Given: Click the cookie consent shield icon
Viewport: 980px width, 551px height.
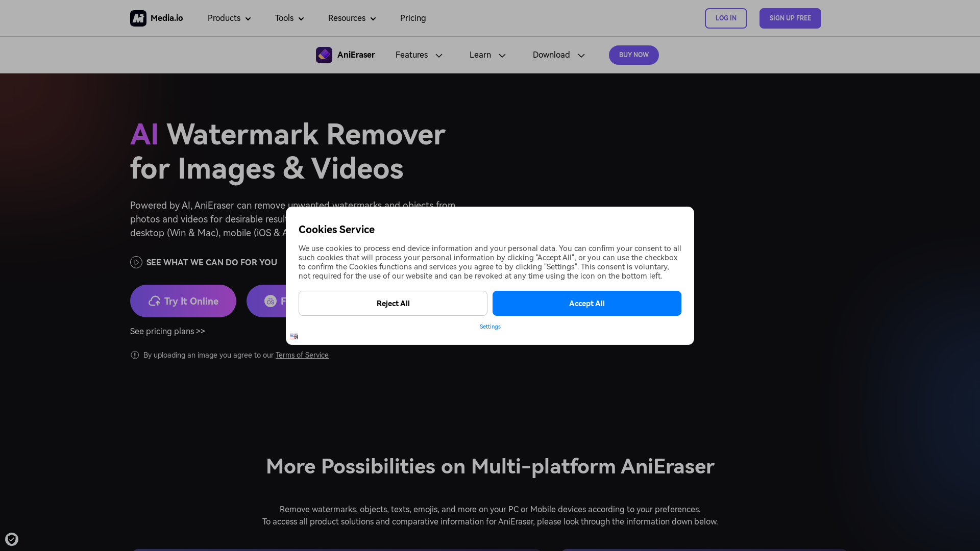Looking at the screenshot, I should 11,539.
